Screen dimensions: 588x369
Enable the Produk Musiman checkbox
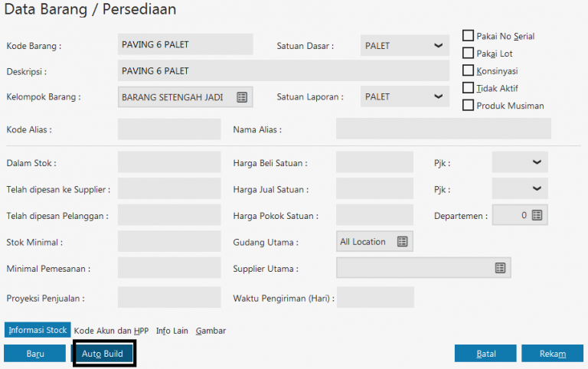coord(468,106)
